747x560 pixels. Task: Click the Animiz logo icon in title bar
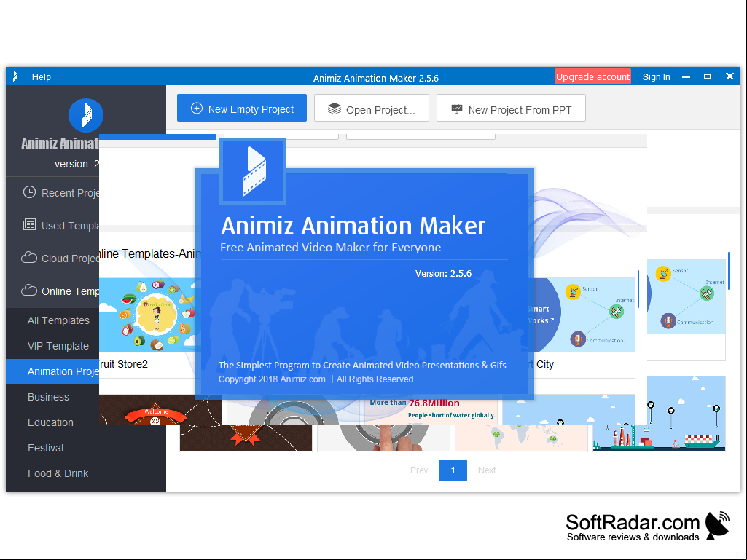15,76
